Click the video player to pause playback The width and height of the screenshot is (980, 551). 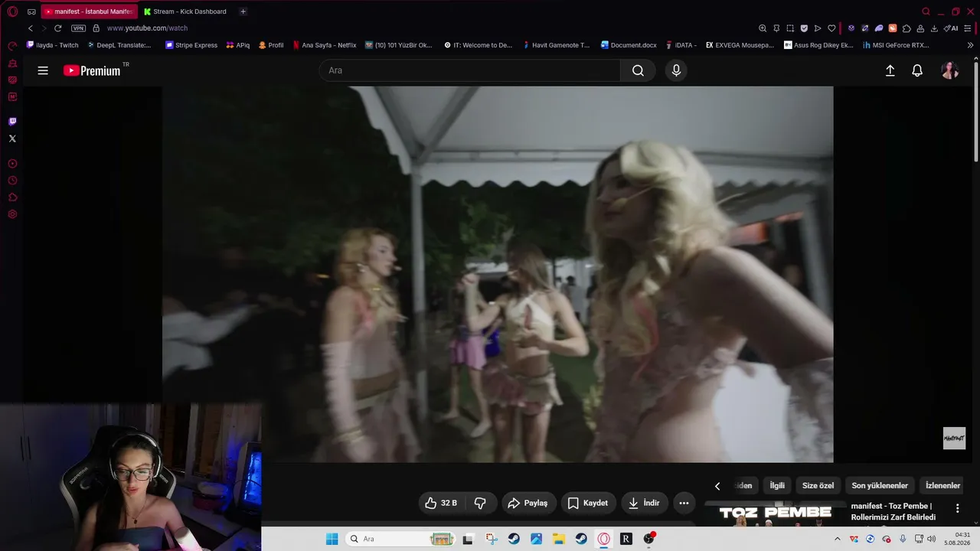point(498,274)
